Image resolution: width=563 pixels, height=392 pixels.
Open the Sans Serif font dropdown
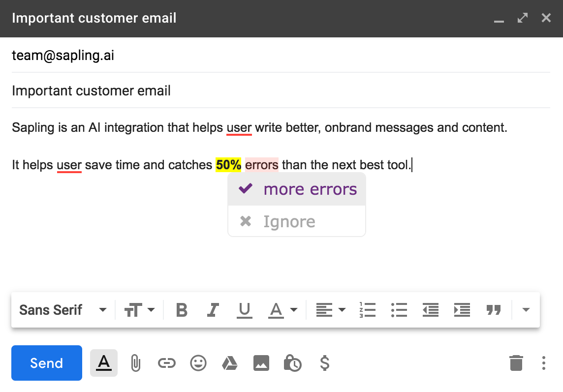(x=63, y=310)
